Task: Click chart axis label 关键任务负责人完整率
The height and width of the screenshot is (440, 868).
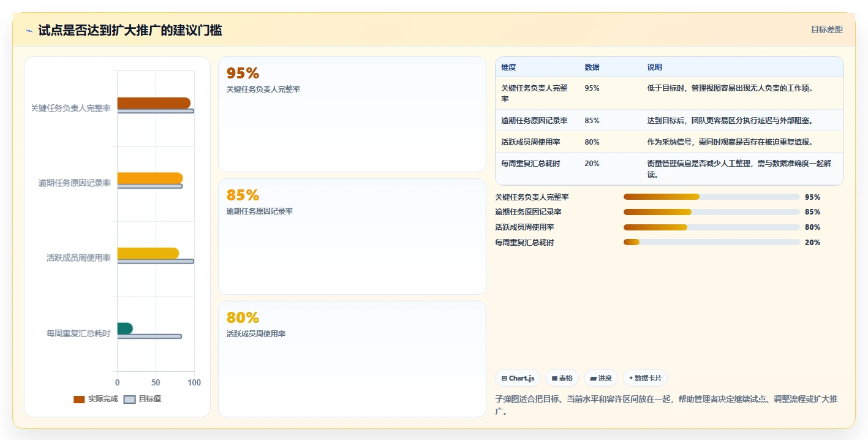Action: point(71,108)
